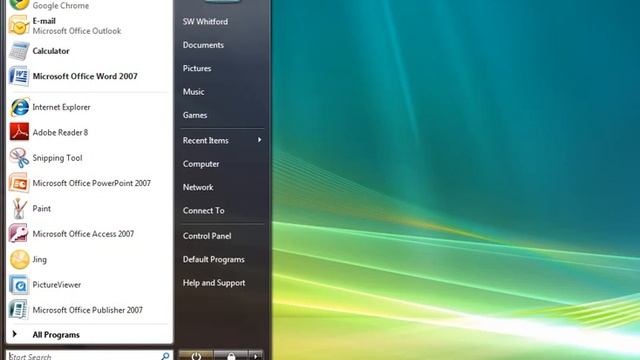This screenshot has height=360, width=640.
Task: Click 'Microsoft Office PowerPoint 2007' text
Action: tap(91, 183)
